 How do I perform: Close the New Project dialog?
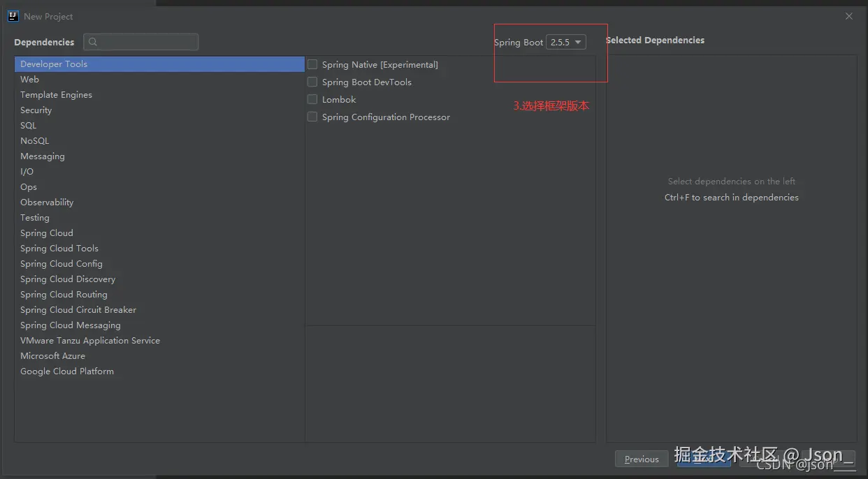(849, 16)
